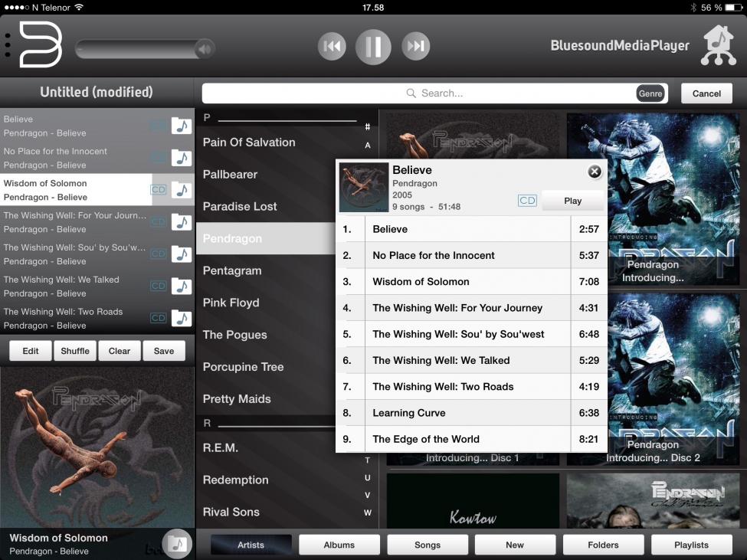
Task: Switch to the Folders tab
Action: (x=603, y=545)
